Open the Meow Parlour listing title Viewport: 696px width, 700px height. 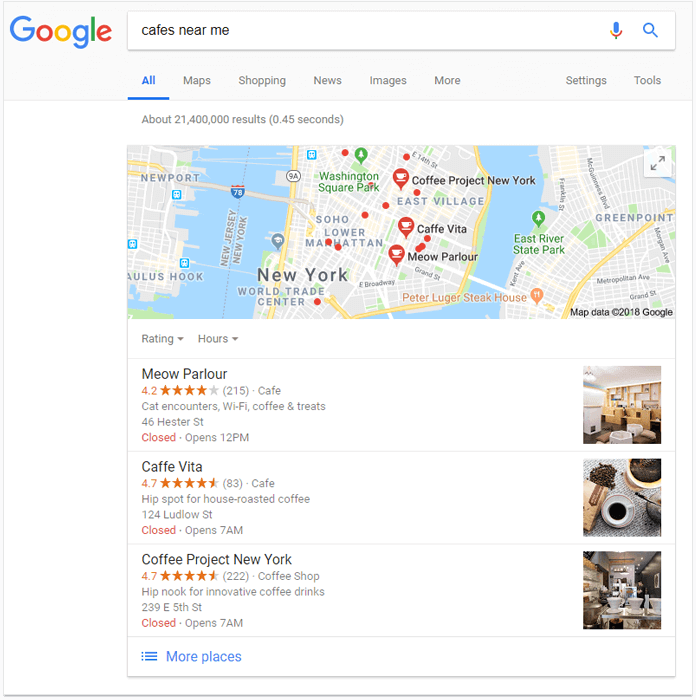point(184,374)
